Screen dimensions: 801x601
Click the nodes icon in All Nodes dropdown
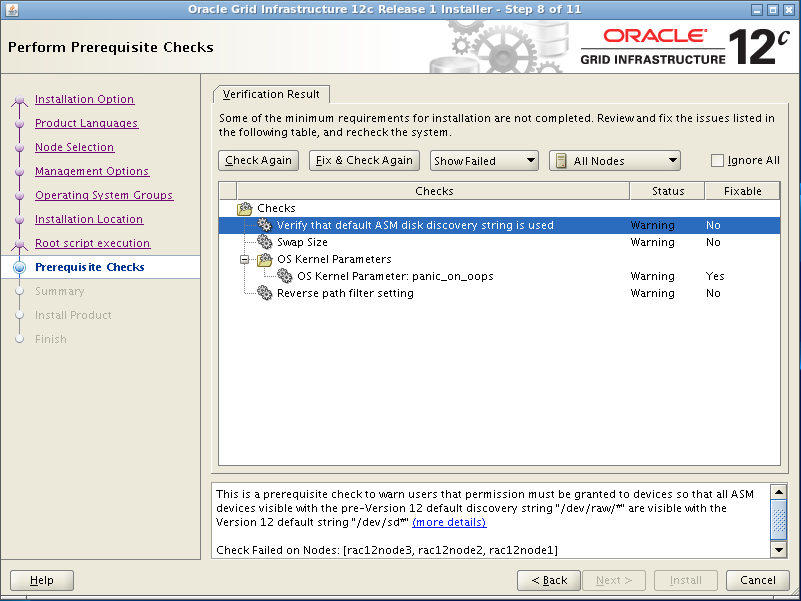click(x=561, y=160)
